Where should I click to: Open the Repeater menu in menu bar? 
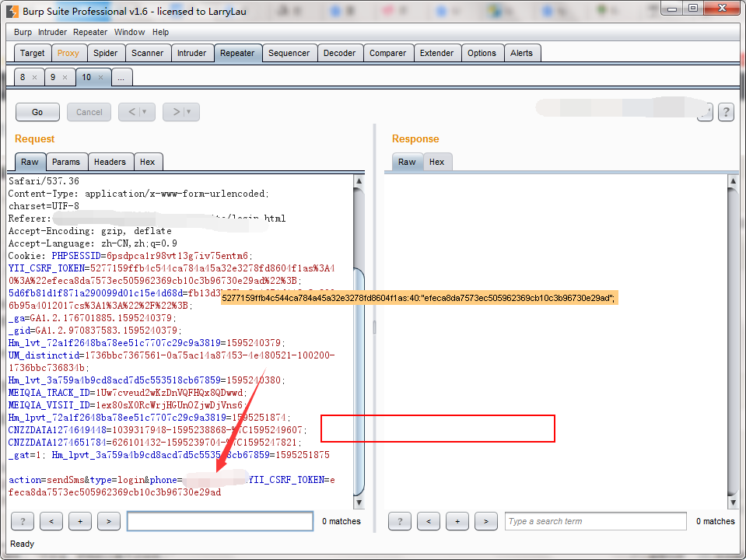pos(90,32)
